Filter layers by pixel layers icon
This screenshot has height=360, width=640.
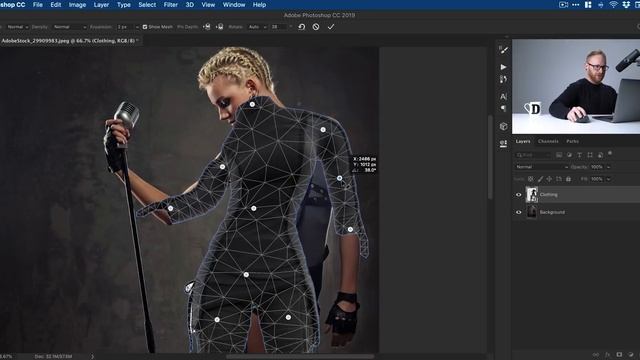pos(559,155)
